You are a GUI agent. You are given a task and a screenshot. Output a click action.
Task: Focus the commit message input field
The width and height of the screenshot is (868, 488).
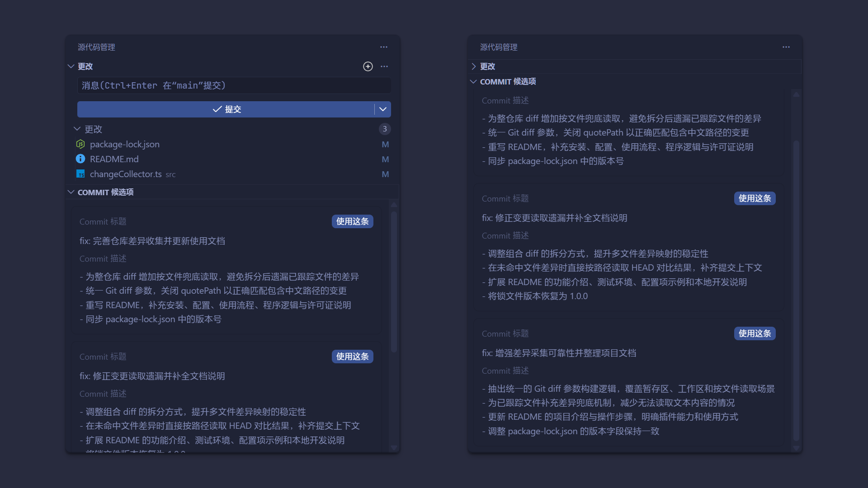point(234,85)
